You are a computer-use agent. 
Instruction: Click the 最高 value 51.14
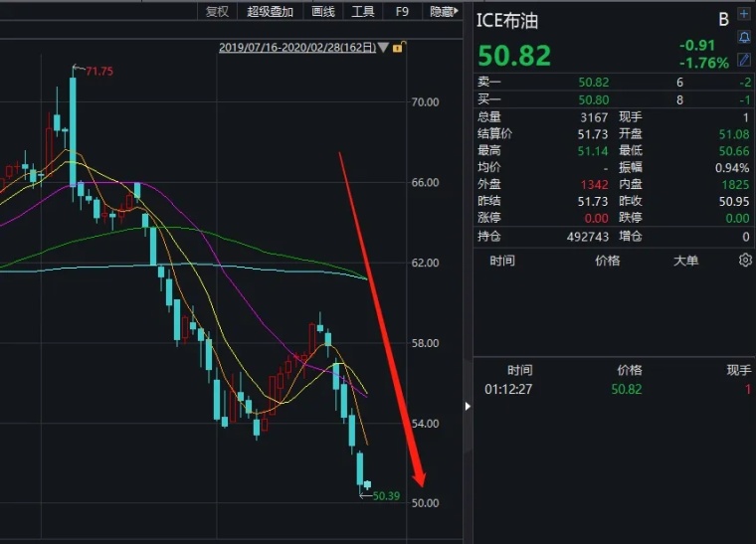click(x=593, y=151)
